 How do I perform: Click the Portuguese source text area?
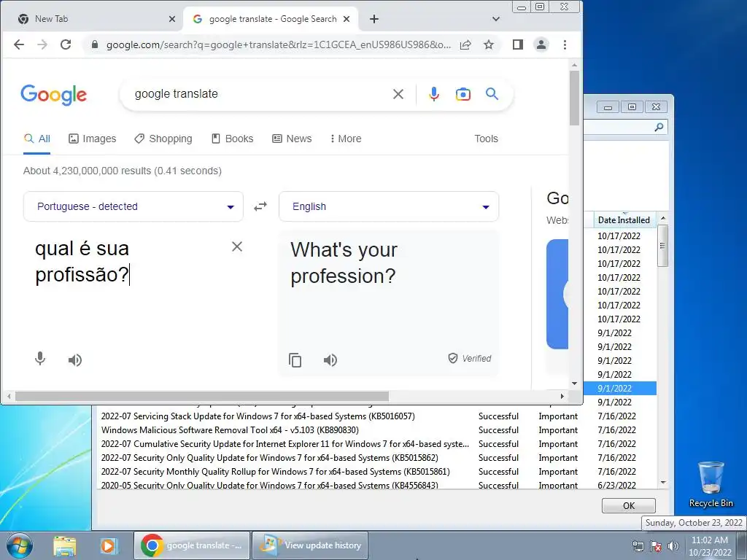[x=128, y=262]
